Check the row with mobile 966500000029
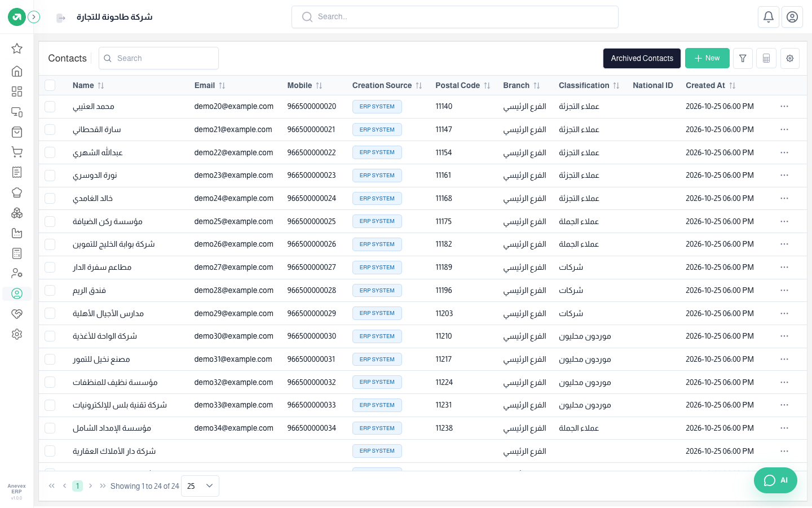The width and height of the screenshot is (812, 508). click(x=50, y=313)
